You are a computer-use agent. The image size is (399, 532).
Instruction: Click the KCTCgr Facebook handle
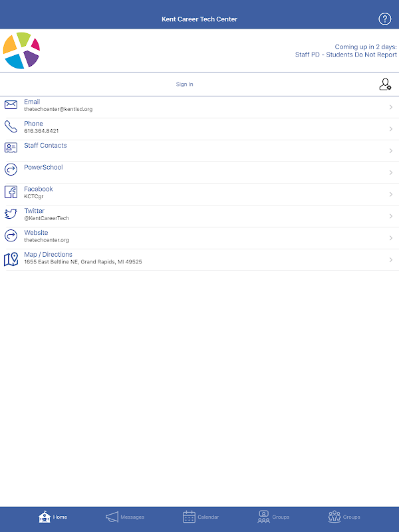pos(34,196)
